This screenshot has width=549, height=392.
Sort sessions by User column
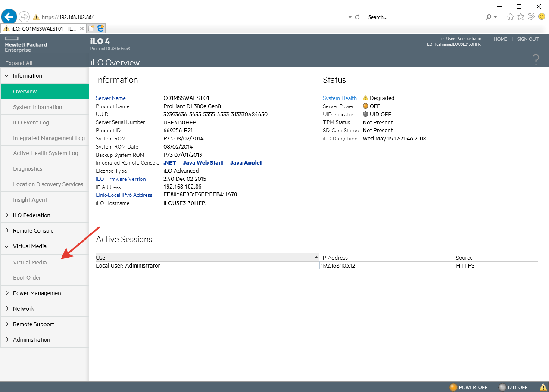(x=207, y=258)
